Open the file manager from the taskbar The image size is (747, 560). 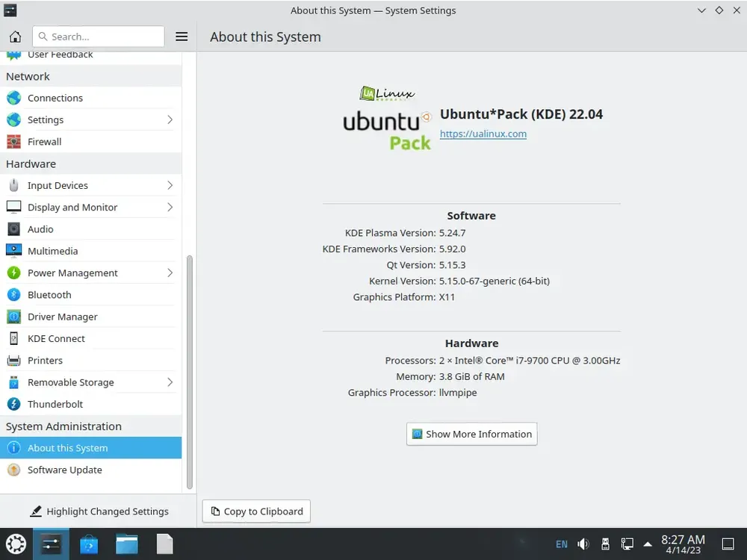click(x=127, y=544)
